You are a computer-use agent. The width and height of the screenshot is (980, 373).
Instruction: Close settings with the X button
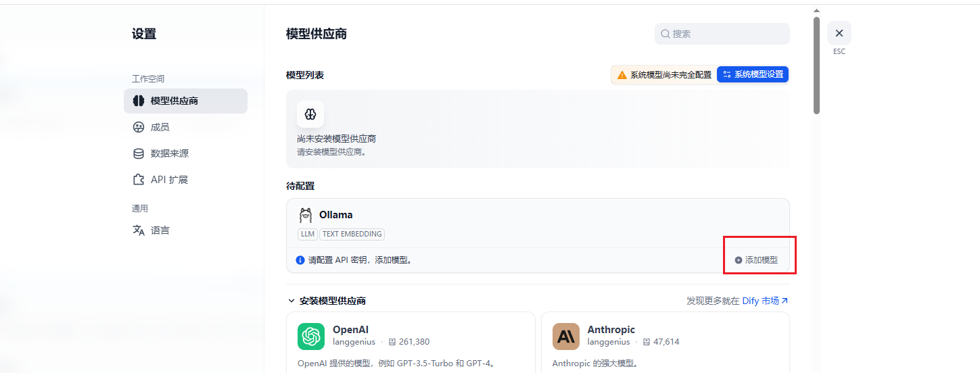pos(839,33)
